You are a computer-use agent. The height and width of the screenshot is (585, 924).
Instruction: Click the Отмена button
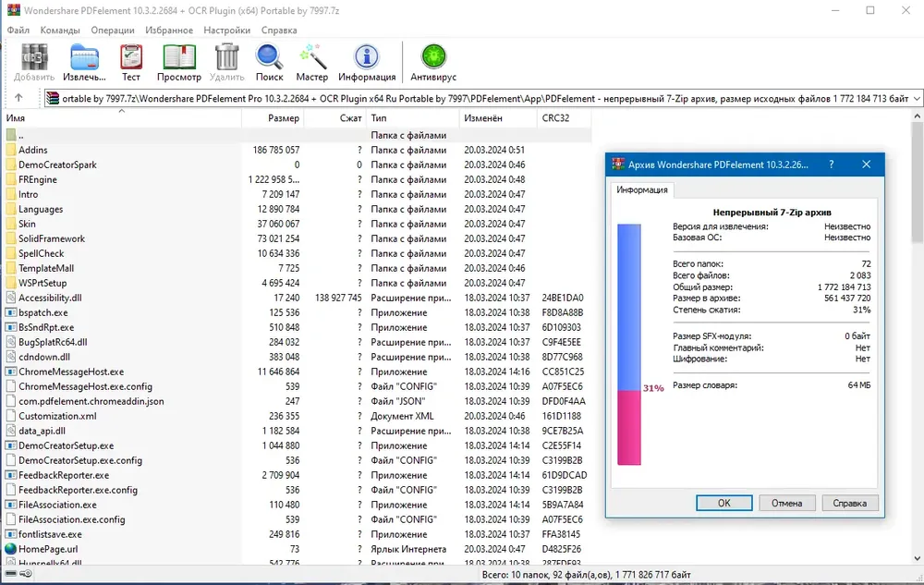(x=786, y=503)
